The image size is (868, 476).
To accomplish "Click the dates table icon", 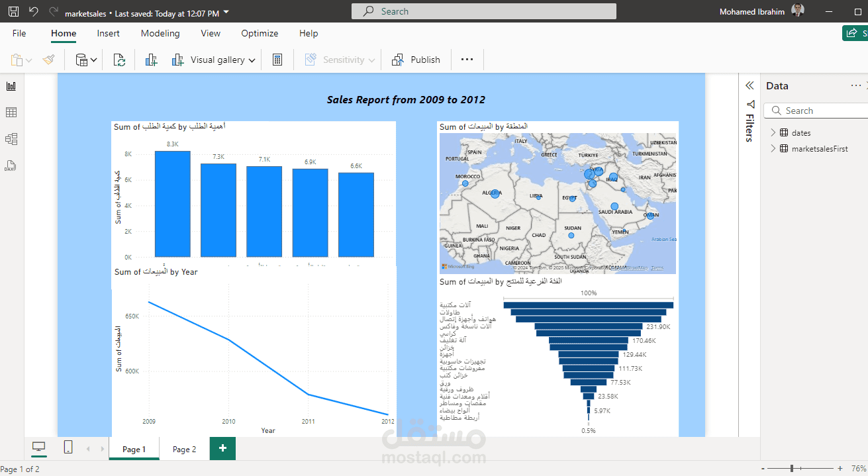I will (785, 132).
